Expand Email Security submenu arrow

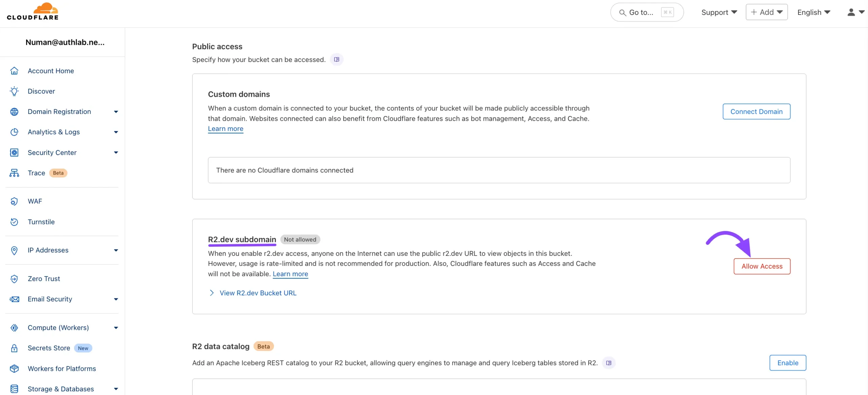[x=116, y=299]
